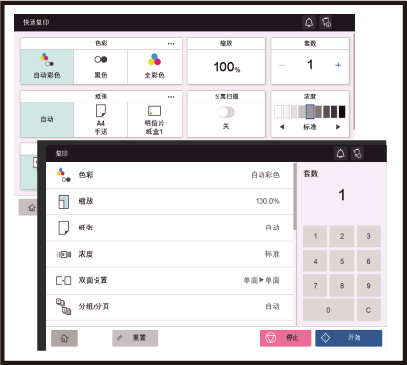Click the 色彩 CMYK icon in list
The height and width of the screenshot is (365, 407).
point(63,175)
